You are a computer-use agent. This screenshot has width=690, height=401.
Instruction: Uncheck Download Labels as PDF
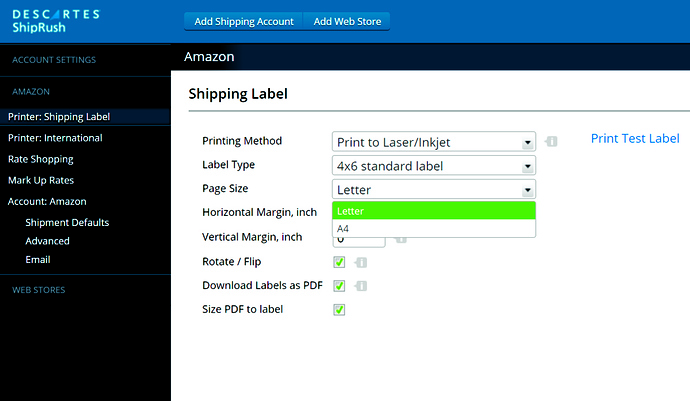point(339,286)
